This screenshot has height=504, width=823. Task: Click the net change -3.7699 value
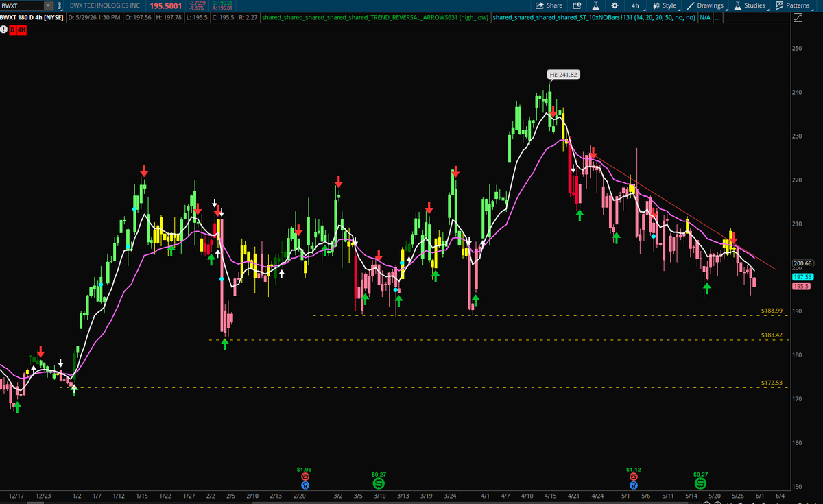point(198,3)
